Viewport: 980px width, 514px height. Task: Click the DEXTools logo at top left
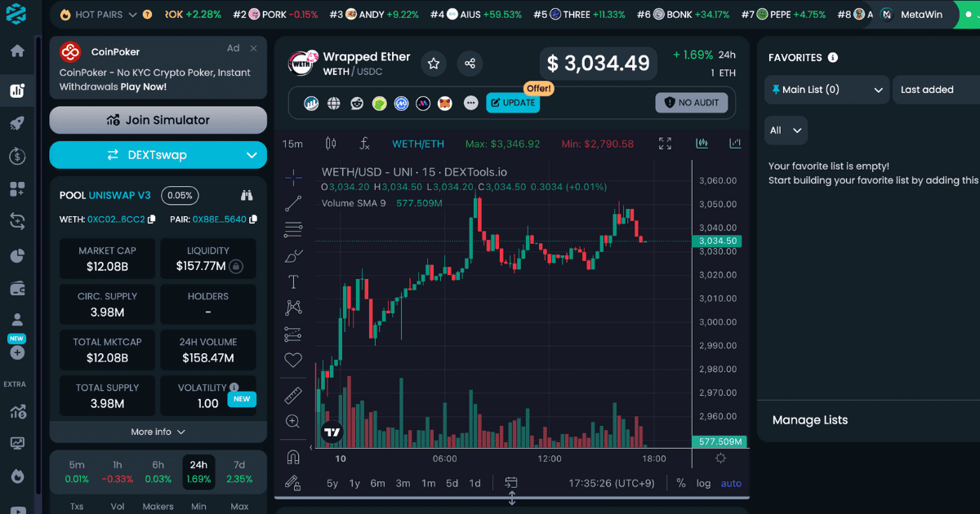(16, 14)
